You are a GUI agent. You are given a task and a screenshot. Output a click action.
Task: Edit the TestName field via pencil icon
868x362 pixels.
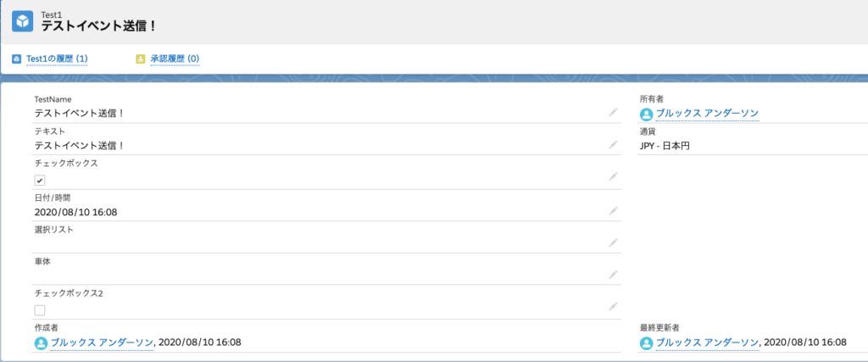tap(613, 113)
